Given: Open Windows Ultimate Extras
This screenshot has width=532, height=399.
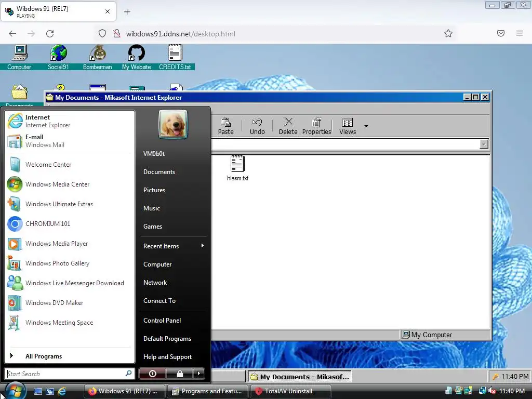Looking at the screenshot, I should click(69, 204).
